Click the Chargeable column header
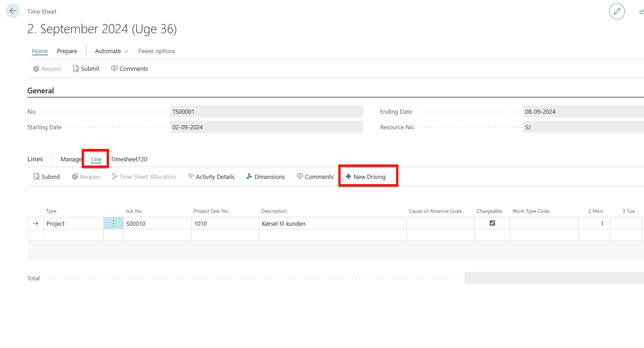The height and width of the screenshot is (348, 644). 489,211
